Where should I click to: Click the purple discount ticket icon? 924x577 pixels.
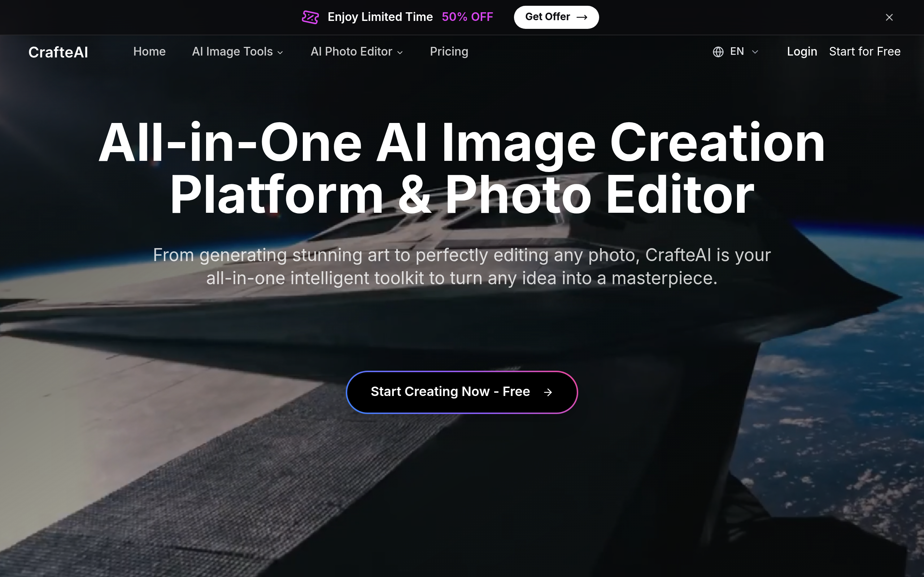pyautogui.click(x=310, y=17)
